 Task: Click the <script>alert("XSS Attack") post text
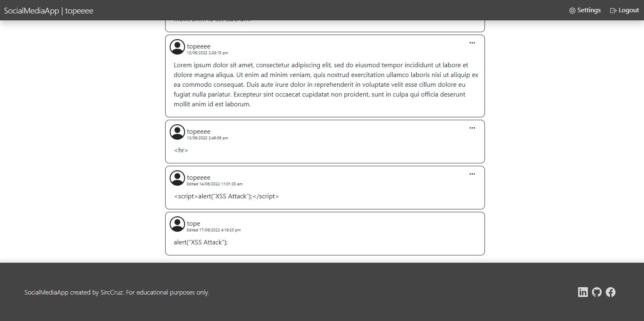click(226, 196)
